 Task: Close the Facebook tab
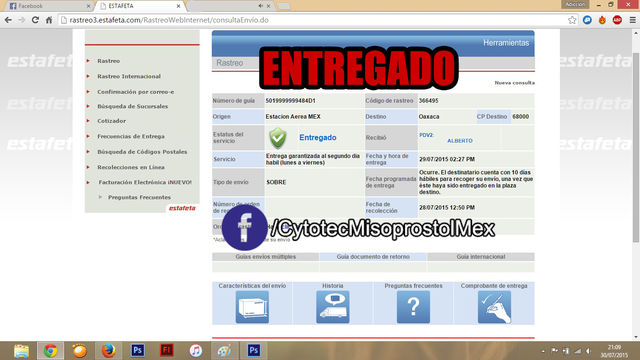(x=89, y=6)
